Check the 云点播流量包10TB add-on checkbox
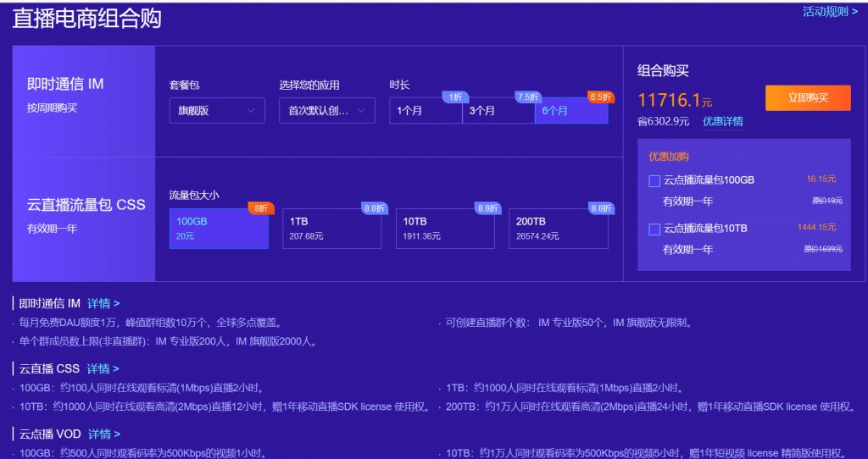Image resolution: width=868 pixels, height=459 pixels. (654, 229)
